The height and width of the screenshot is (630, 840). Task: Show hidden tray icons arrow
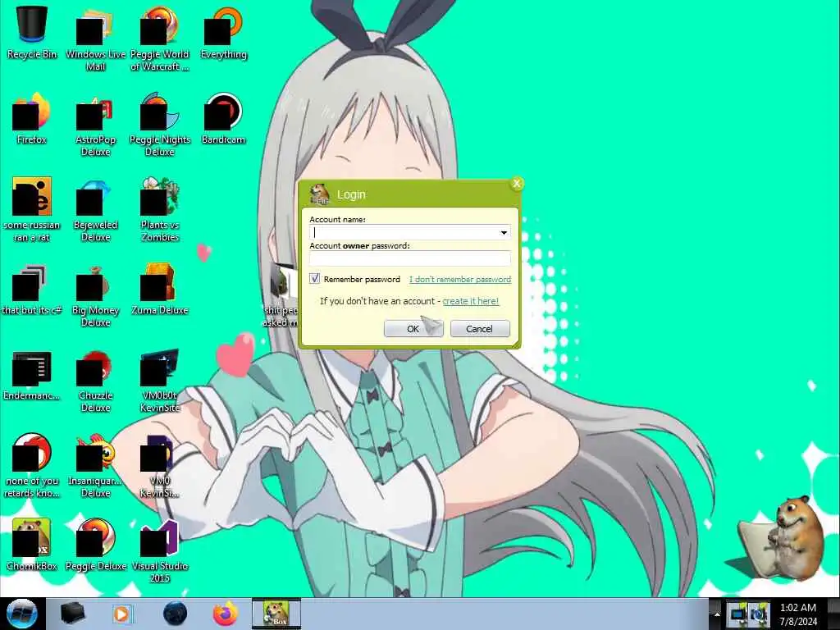point(717,614)
